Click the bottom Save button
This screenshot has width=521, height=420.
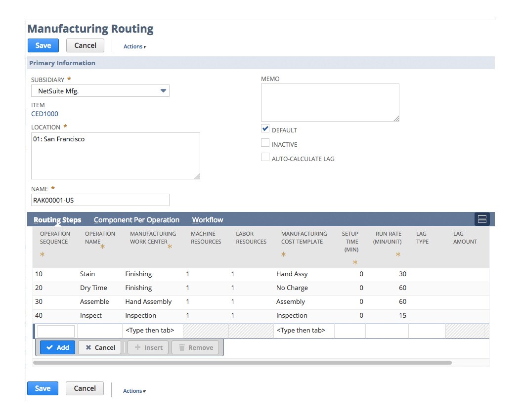(43, 388)
